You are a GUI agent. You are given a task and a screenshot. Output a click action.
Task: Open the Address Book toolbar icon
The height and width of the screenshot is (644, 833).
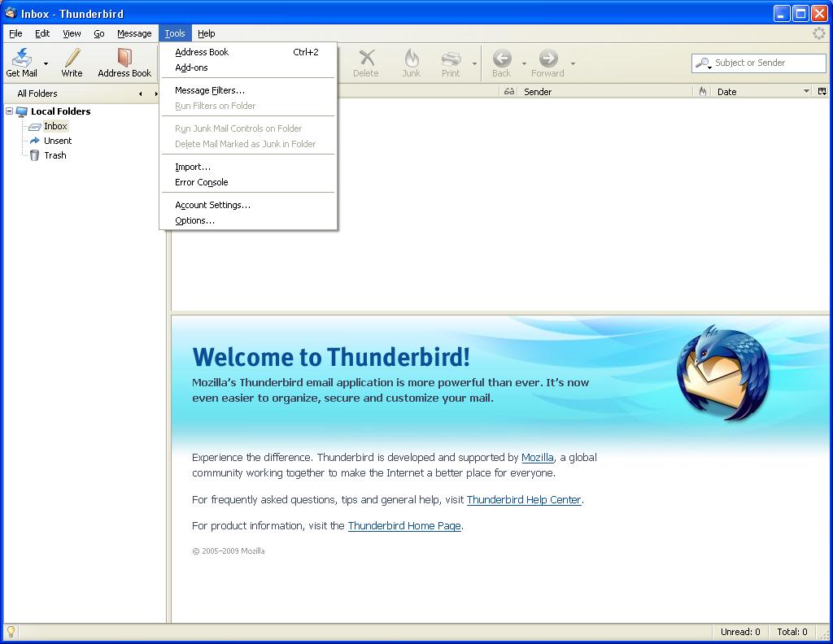point(124,58)
